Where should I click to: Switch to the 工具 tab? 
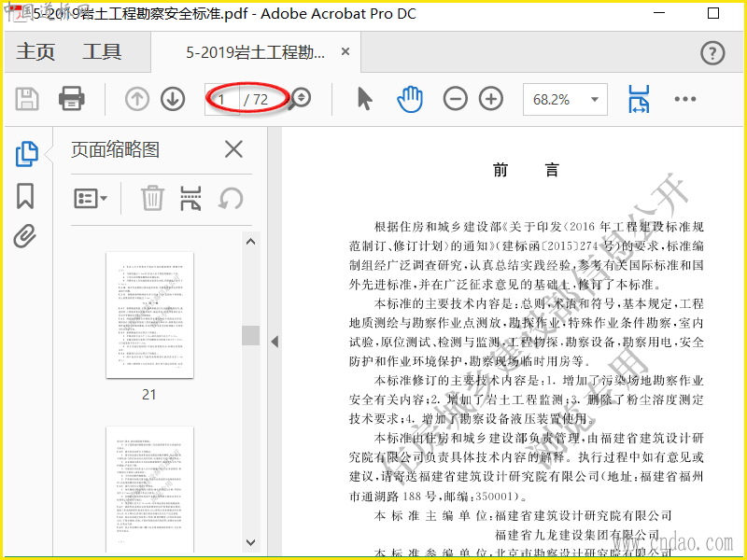point(102,51)
